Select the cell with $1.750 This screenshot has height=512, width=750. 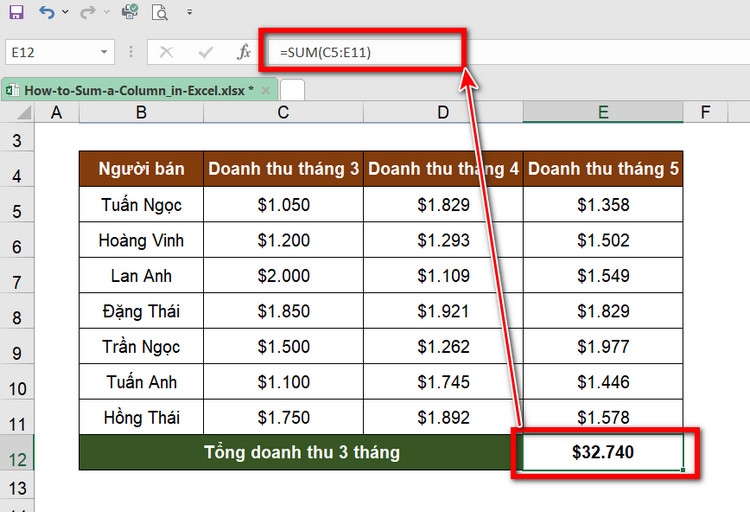(x=283, y=417)
